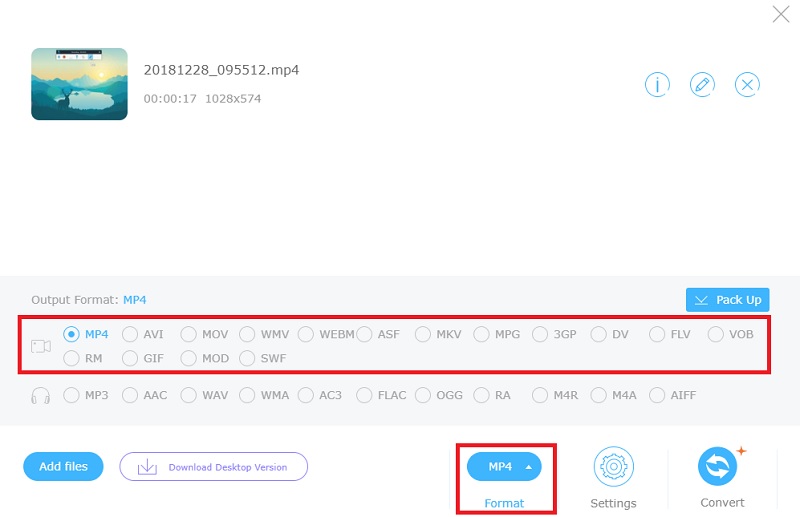Select the AVI video format
This screenshot has height=517, width=800.
[x=130, y=334]
